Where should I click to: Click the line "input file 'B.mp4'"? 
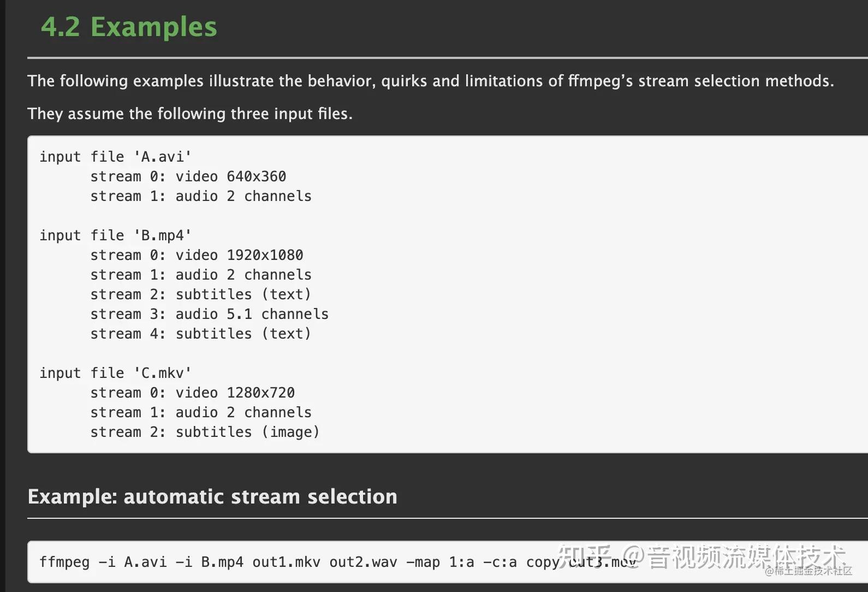click(115, 235)
